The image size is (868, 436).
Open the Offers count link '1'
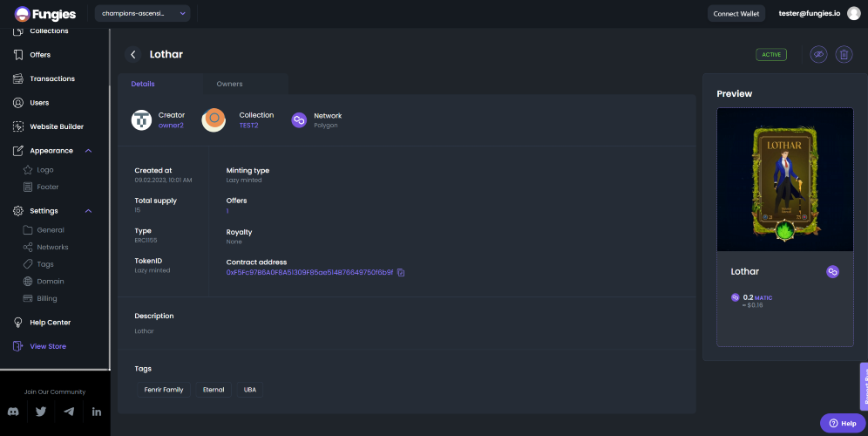tap(227, 210)
